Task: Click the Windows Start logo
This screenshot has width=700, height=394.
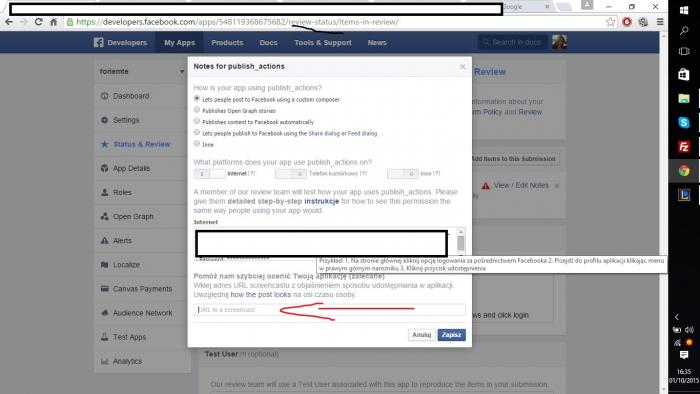Action: (x=684, y=10)
